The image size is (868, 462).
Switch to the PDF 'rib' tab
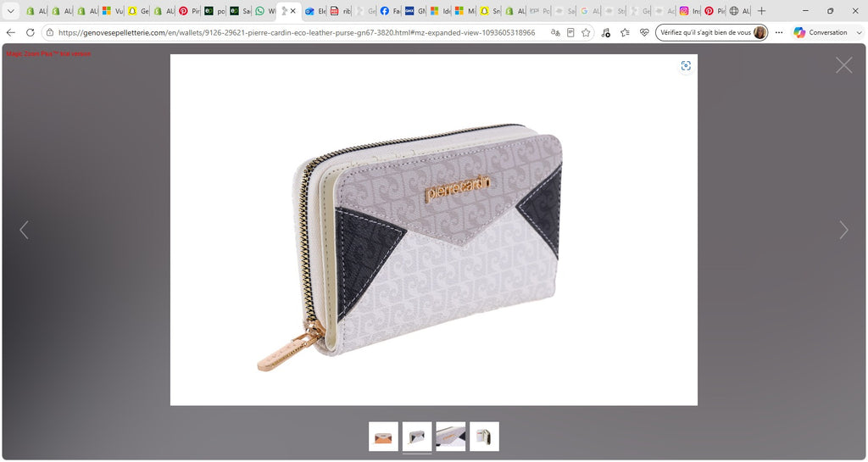341,10
